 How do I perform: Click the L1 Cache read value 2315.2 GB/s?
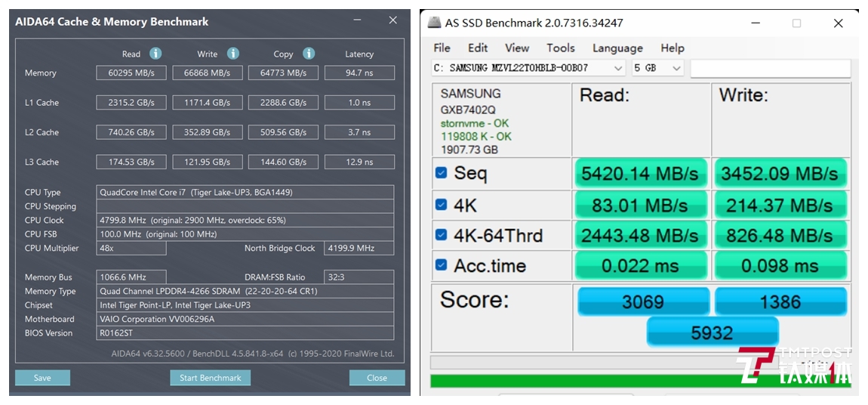[x=131, y=103]
